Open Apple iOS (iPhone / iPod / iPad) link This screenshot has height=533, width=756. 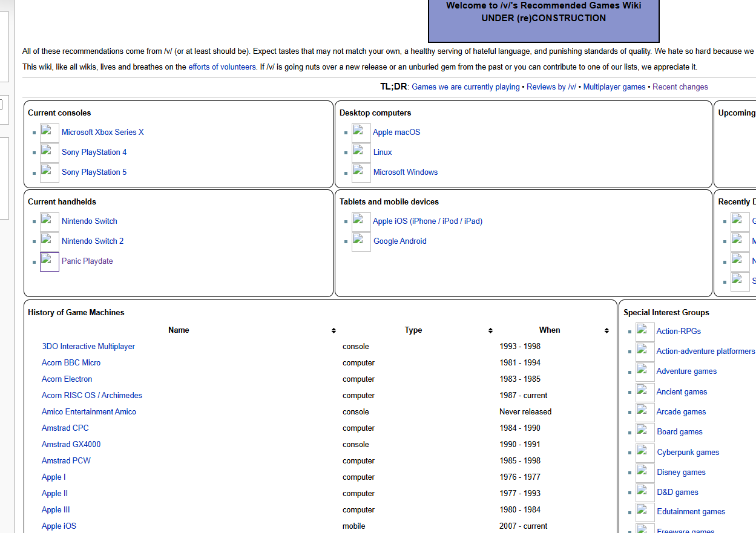coord(428,221)
